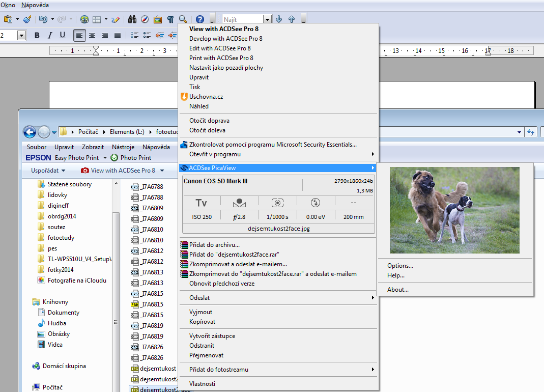Click the clone formatting paintbrush icon
The image size is (544, 392).
click(27, 19)
